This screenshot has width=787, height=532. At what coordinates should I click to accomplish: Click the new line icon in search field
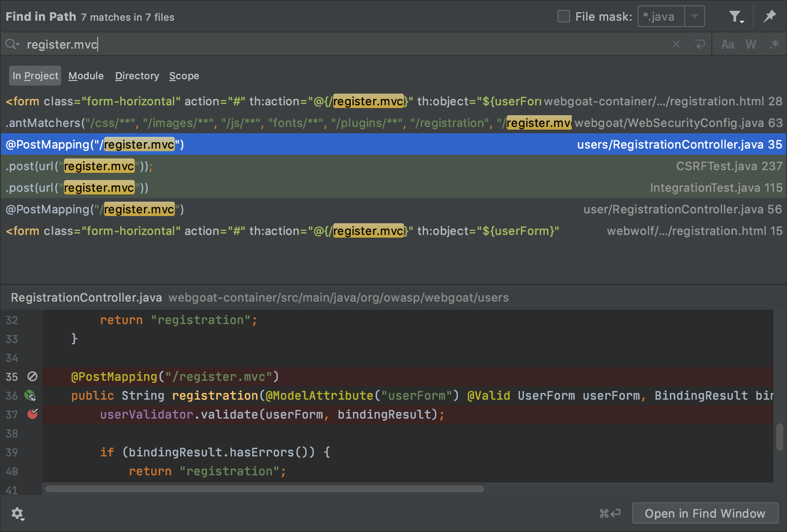[699, 44]
